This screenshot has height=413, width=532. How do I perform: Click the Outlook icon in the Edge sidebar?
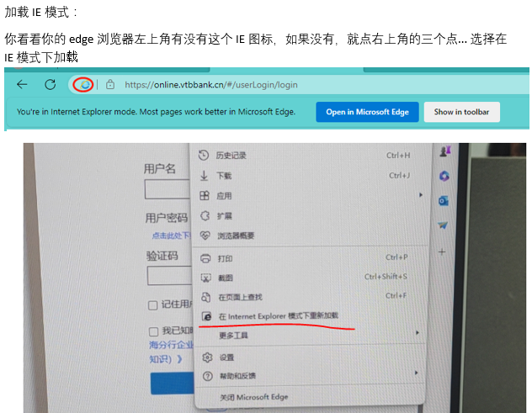444,200
